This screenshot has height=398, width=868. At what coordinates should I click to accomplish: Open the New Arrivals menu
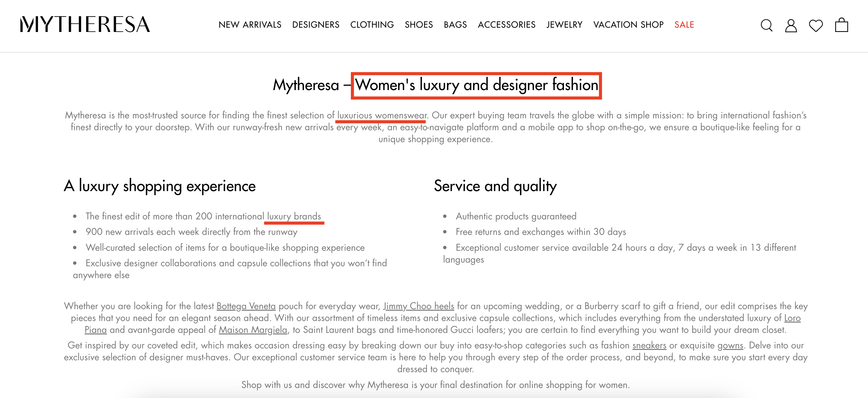[x=250, y=25]
